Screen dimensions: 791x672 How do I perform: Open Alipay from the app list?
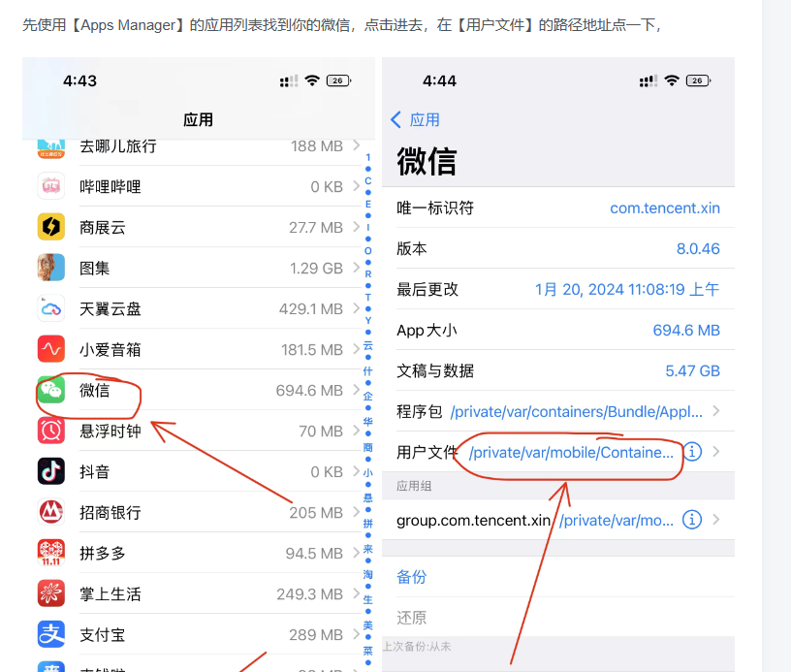point(50,635)
